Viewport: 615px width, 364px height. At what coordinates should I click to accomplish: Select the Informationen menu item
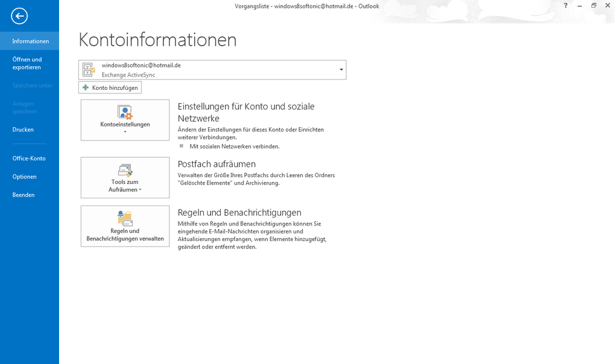[30, 41]
